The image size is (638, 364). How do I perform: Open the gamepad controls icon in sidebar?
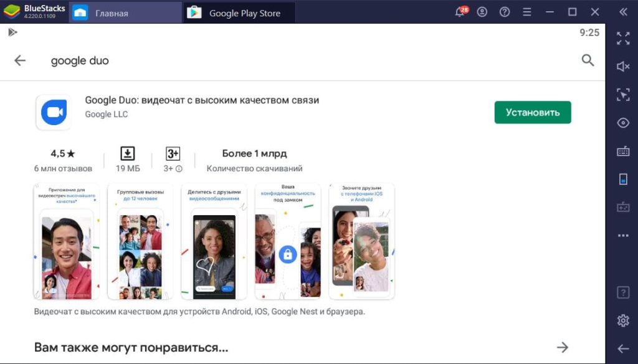coord(623,207)
